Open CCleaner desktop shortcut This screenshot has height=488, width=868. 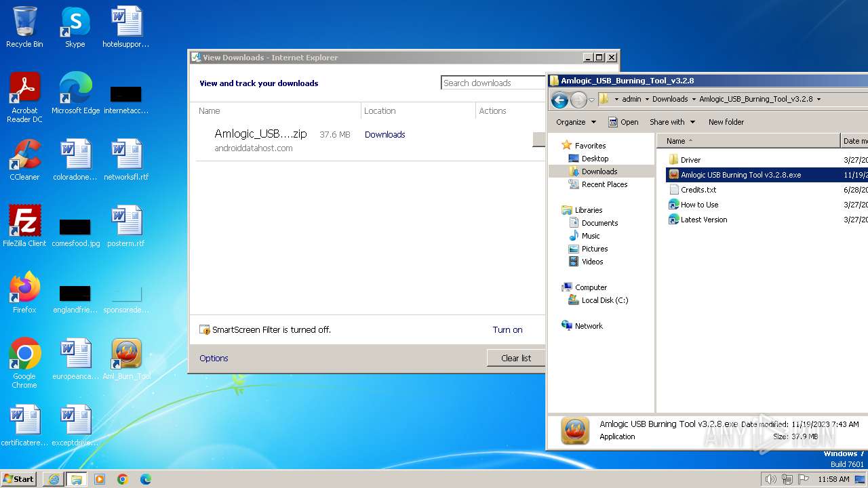(24, 160)
